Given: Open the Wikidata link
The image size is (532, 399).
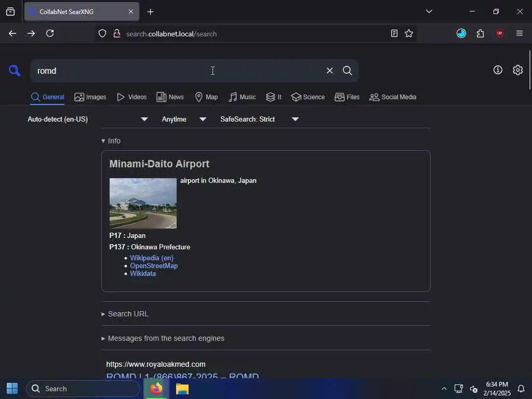Looking at the screenshot, I should pos(143,273).
